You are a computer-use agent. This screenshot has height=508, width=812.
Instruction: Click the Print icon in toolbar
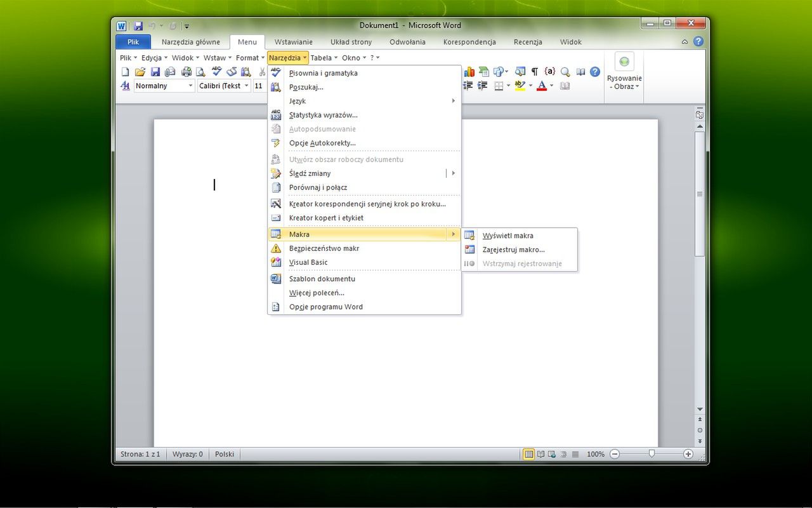pyautogui.click(x=187, y=72)
